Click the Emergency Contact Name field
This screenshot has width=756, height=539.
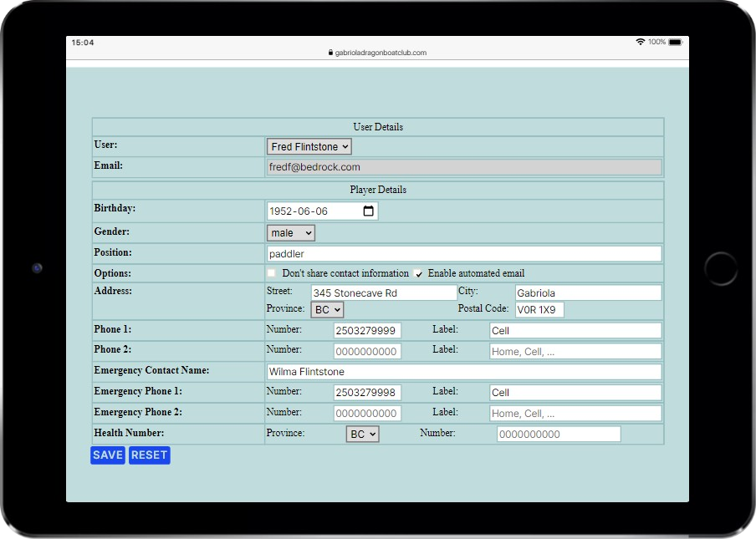point(464,372)
